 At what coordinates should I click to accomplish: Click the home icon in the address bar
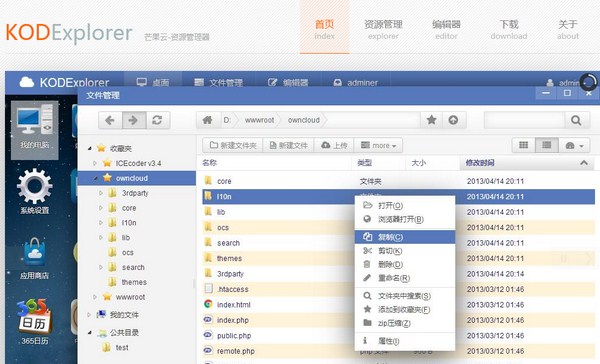[x=208, y=120]
